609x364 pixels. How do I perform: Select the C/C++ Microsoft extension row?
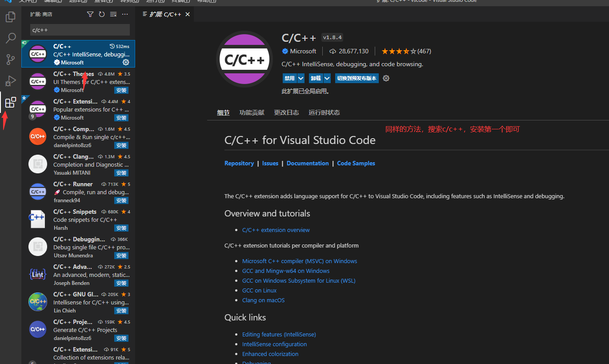point(78,54)
